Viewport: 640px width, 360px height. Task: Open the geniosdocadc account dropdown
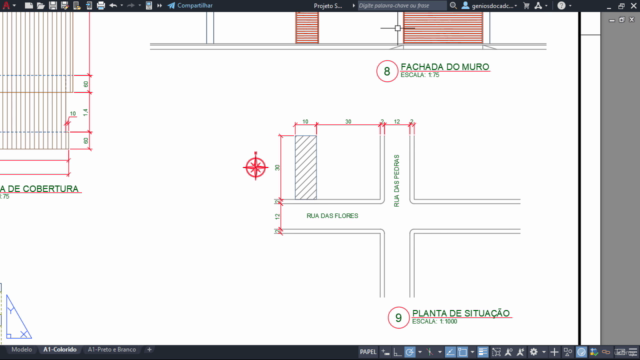pos(489,5)
